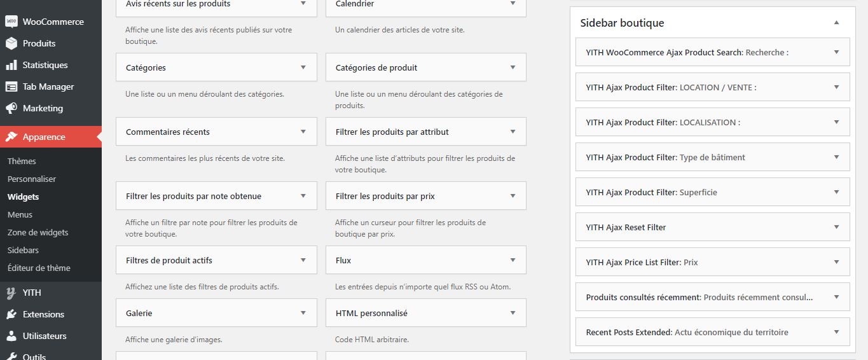This screenshot has width=868, height=360.
Task: Click the Tab Manager icon
Action: [11, 87]
